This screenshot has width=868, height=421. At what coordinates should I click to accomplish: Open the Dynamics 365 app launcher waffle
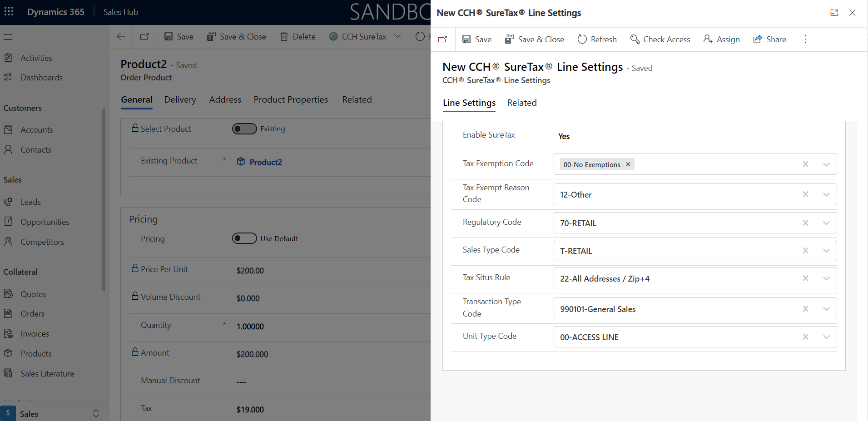point(9,11)
